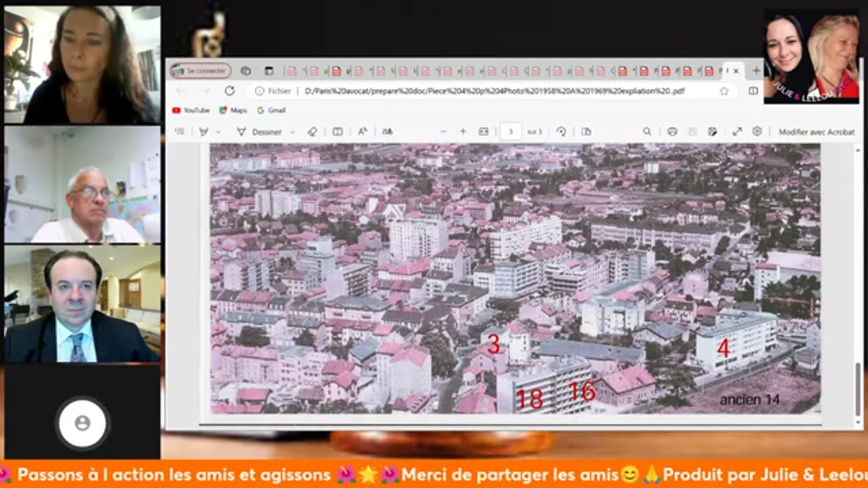The height and width of the screenshot is (488, 868).
Task: Reload the current page
Action: (x=229, y=91)
